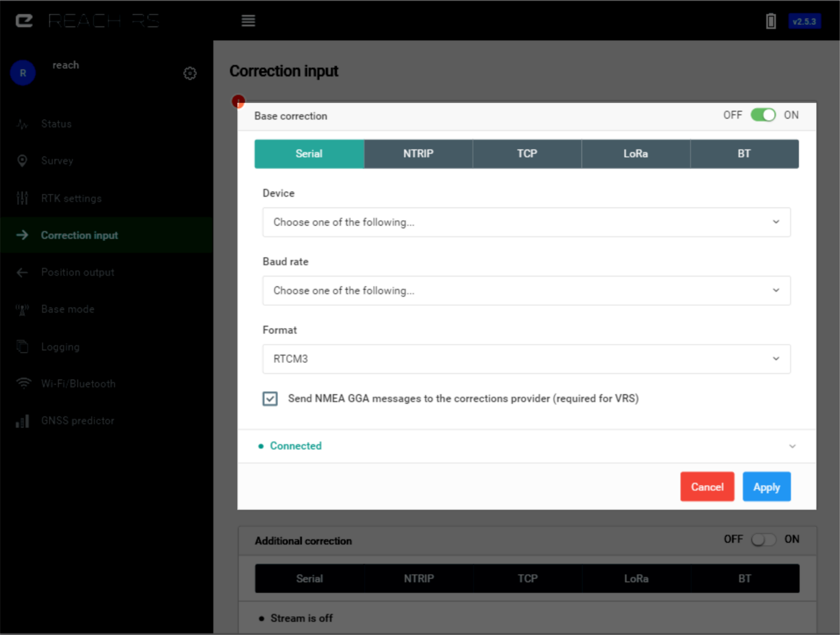The image size is (840, 635).
Task: Select Additional correction NTRIP tab
Action: (418, 578)
